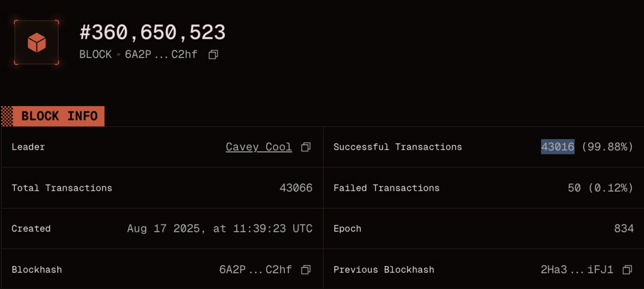Click the Leader row label
Screen dimensions: 644x289
pos(28,147)
